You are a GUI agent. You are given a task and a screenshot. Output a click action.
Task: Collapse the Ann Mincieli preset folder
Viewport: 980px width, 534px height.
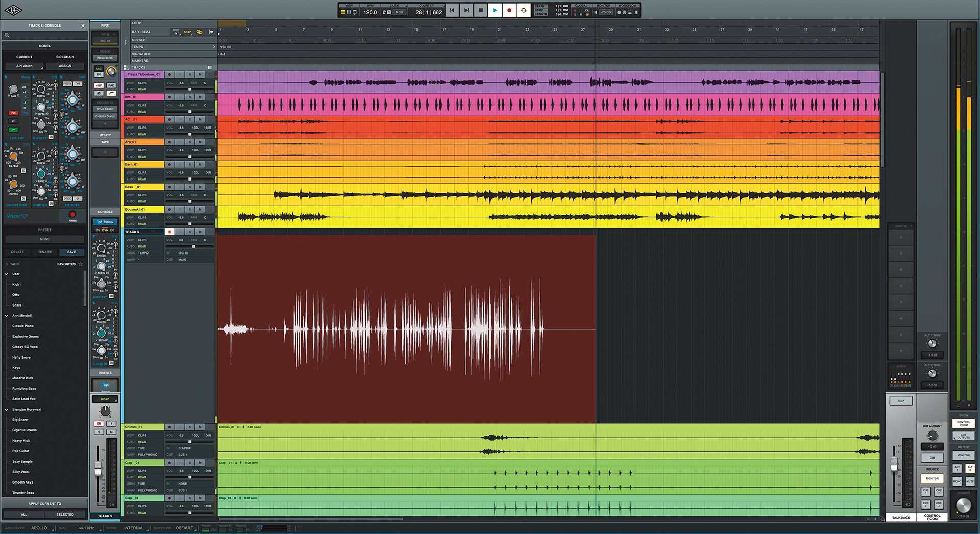click(x=7, y=316)
